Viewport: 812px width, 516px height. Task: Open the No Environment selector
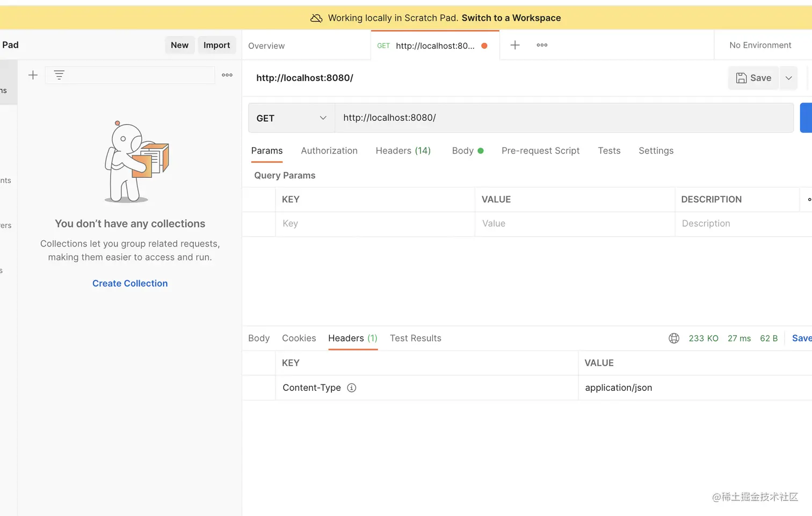760,45
